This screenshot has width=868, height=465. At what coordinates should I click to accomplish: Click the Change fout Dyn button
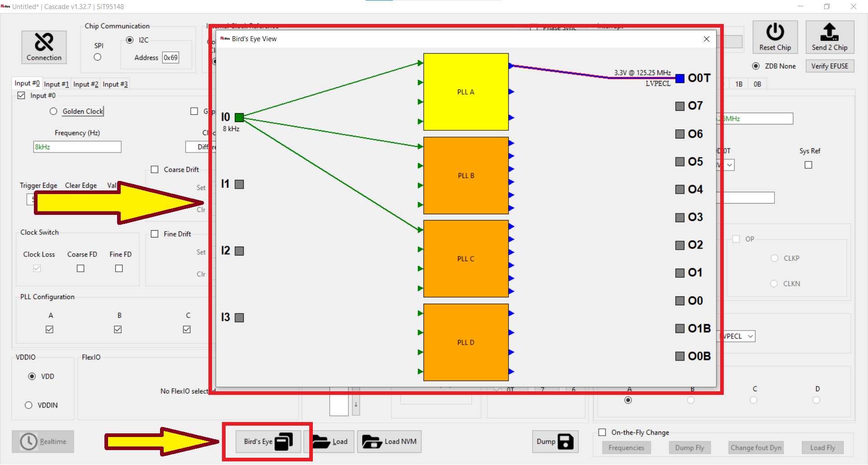click(x=756, y=448)
